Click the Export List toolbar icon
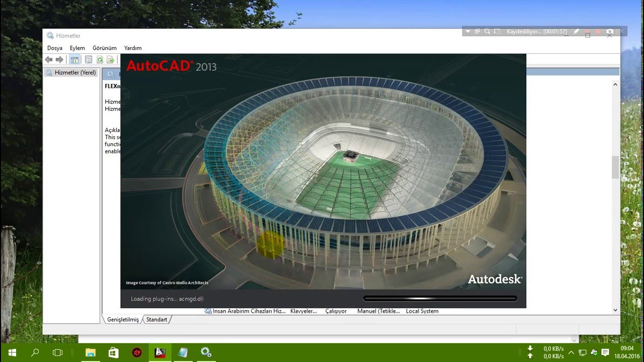 110,60
